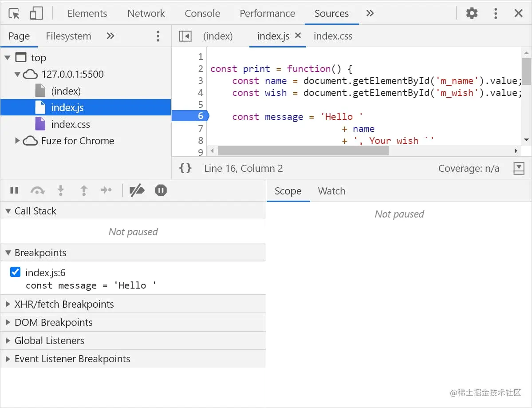The image size is (532, 408).
Task: Click the code editor horizontal scrollbar thumb
Action: click(x=303, y=151)
